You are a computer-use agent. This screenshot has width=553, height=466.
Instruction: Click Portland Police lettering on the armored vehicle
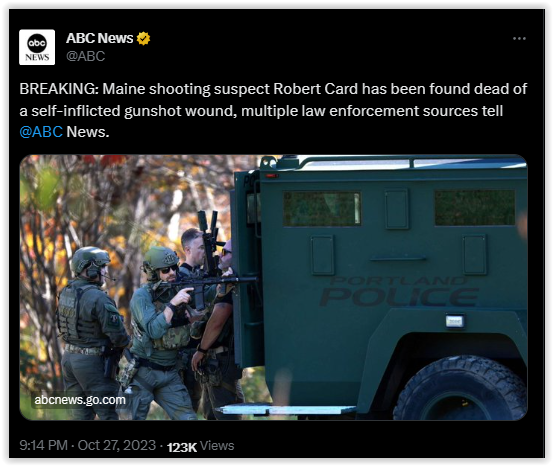tap(399, 291)
